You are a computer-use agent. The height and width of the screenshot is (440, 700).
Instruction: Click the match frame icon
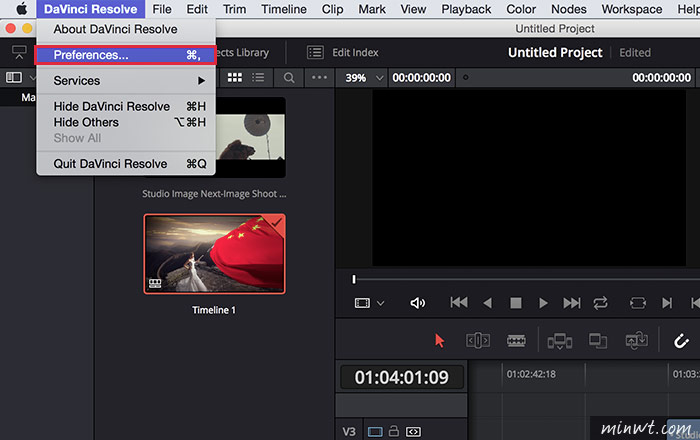point(638,303)
